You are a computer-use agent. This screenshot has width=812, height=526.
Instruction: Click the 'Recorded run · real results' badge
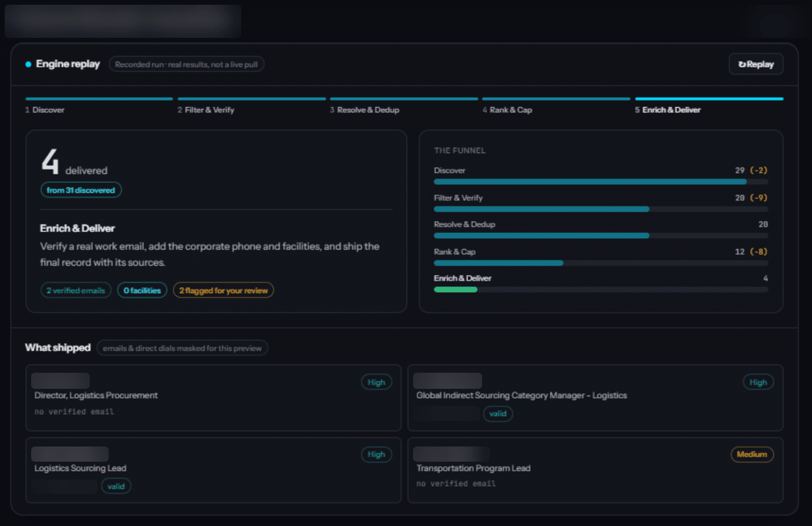click(x=186, y=64)
